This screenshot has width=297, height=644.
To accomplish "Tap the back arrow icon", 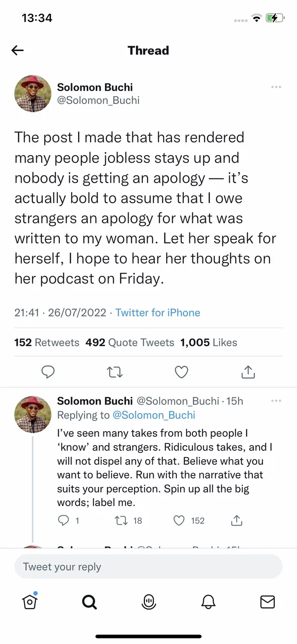I will coord(18,51).
